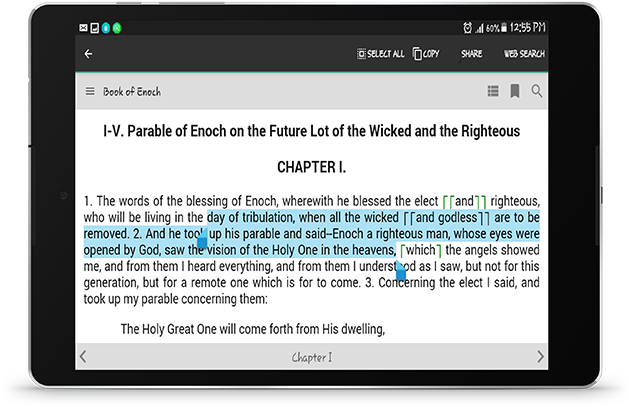Open search using the magnifier icon
Image resolution: width=629 pixels, height=407 pixels.
[537, 92]
